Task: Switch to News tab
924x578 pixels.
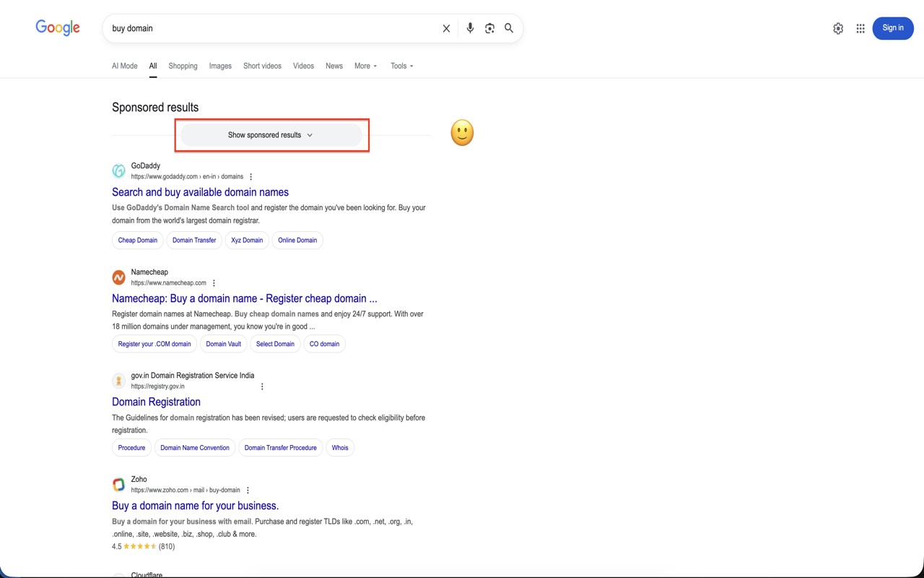Action: pyautogui.click(x=334, y=66)
